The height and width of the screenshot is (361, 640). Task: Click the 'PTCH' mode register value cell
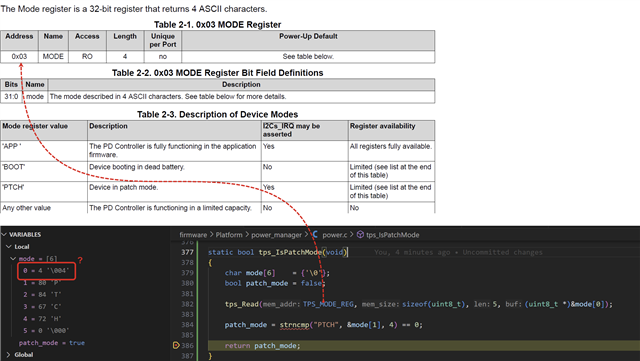44,192
